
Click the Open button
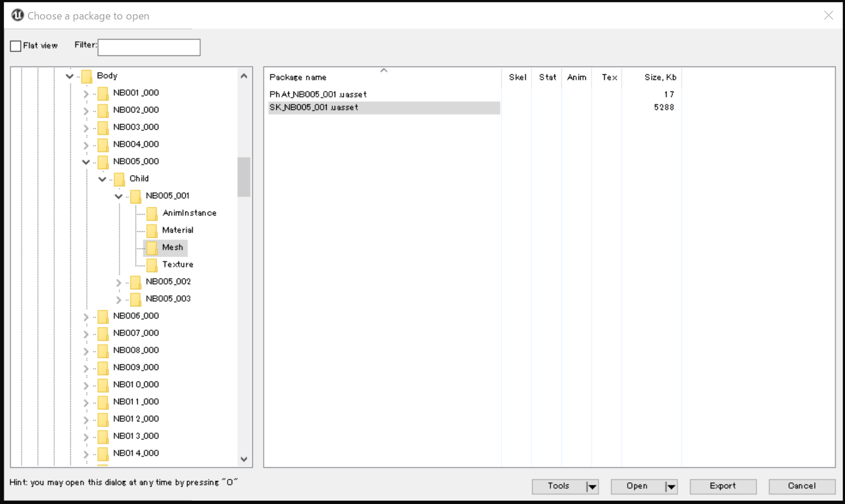[x=637, y=486]
